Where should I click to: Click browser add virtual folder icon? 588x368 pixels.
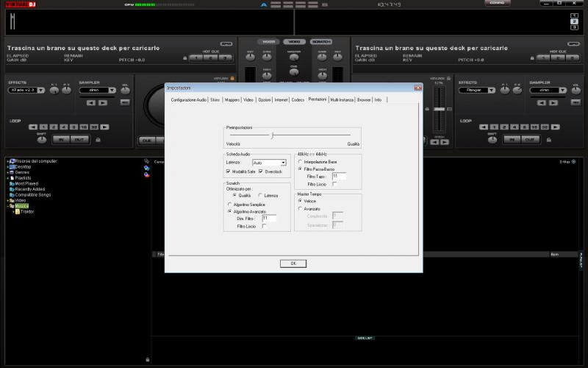pos(146,161)
